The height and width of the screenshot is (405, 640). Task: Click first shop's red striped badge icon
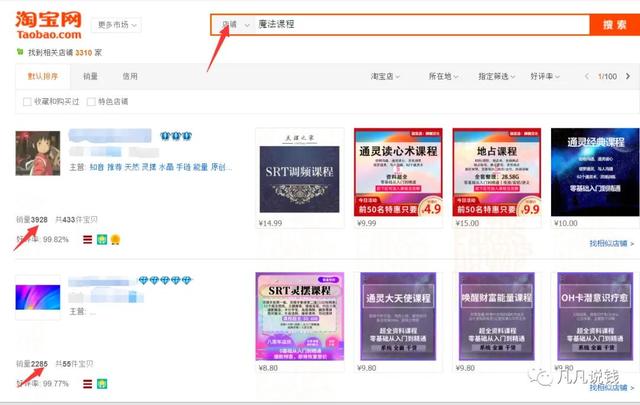[88, 239]
